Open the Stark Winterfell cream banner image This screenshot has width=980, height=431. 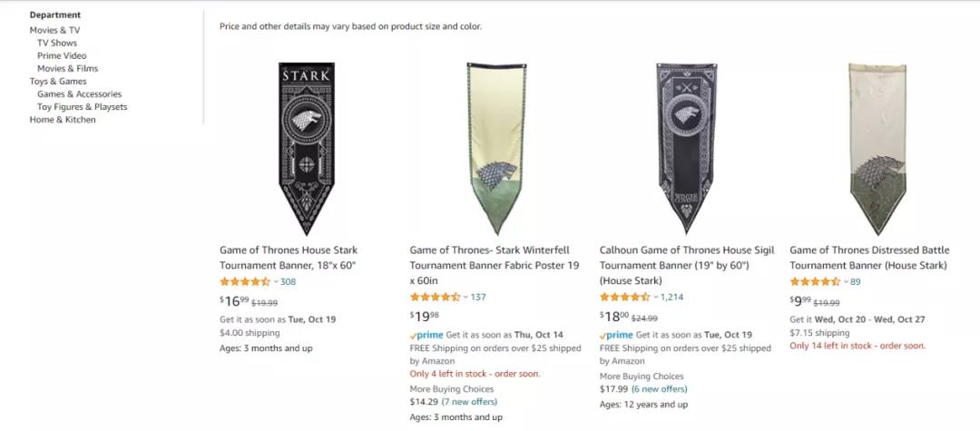[x=497, y=149]
